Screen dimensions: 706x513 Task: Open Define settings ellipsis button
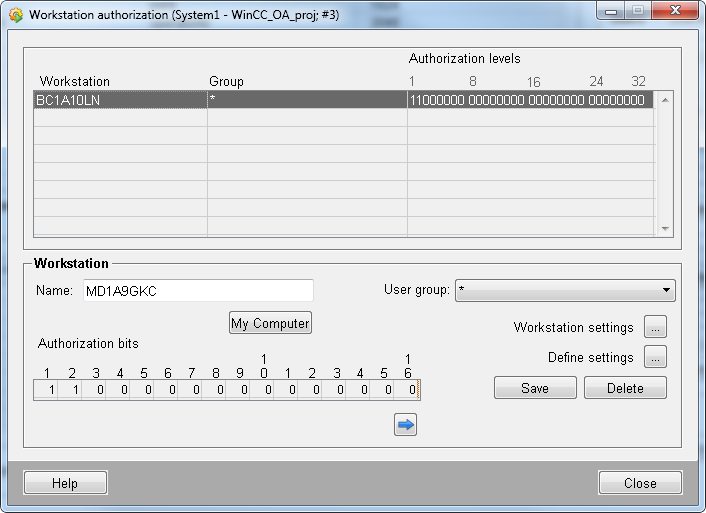(655, 357)
